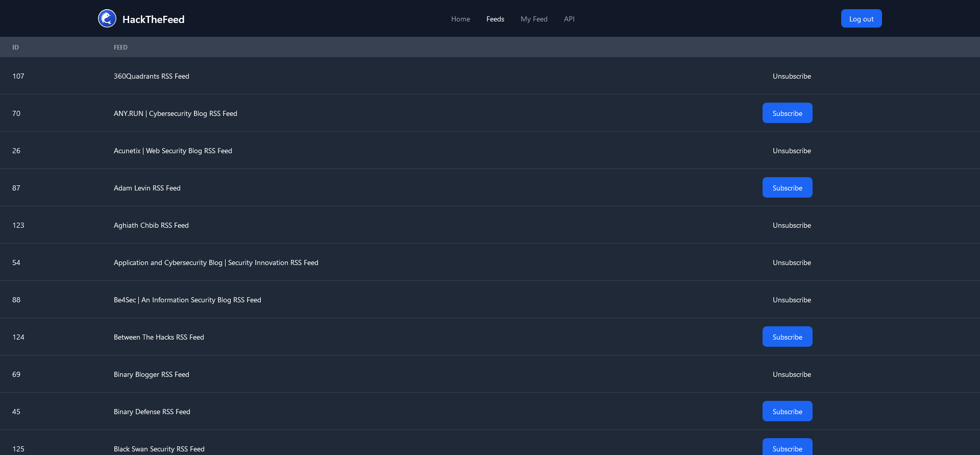Image resolution: width=980 pixels, height=455 pixels.
Task: Click ID cell 88
Action: [x=16, y=300]
